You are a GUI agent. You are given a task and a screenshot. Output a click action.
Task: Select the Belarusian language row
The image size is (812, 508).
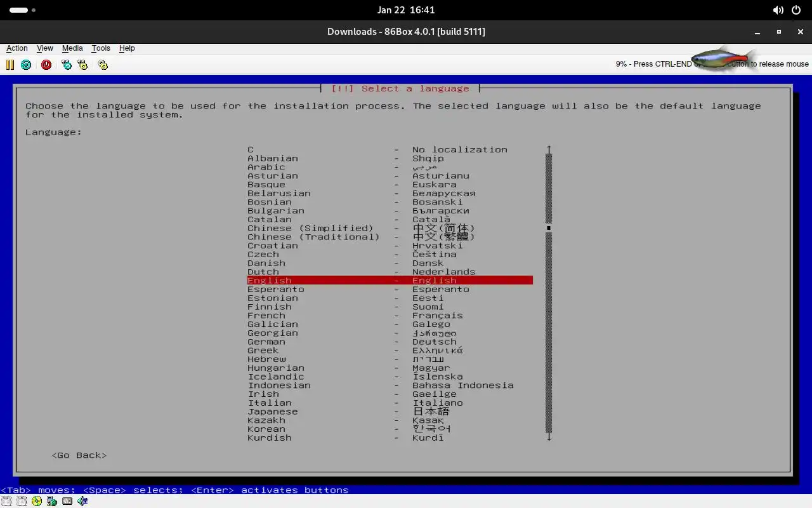[x=390, y=194]
